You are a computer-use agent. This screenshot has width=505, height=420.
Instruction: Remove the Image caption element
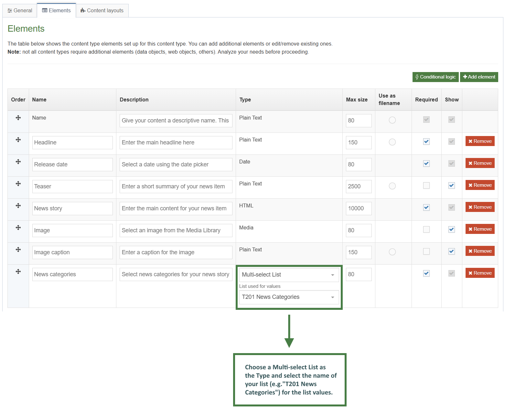click(480, 251)
